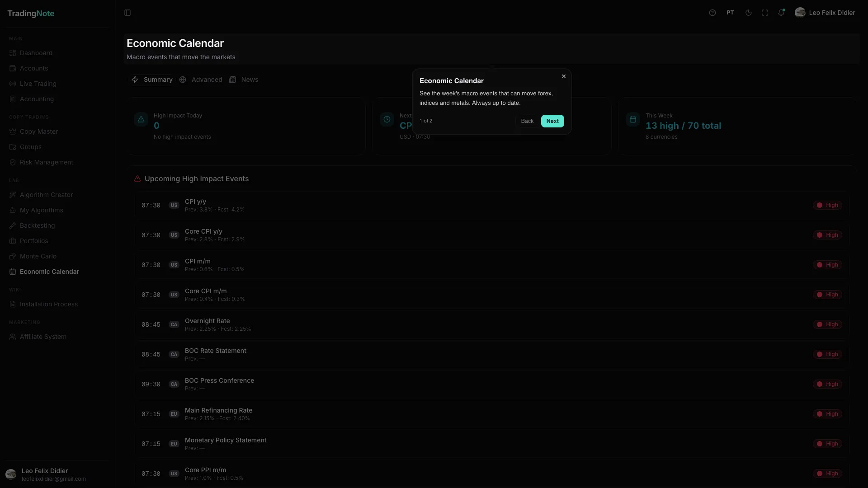
Task: Click the Risk Management shield icon
Action: (13, 162)
